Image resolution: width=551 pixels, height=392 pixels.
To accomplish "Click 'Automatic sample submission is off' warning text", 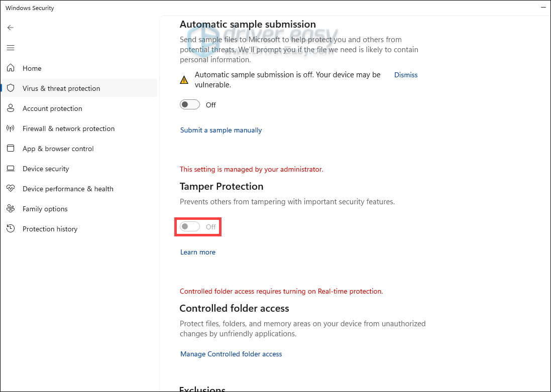I will coord(288,80).
